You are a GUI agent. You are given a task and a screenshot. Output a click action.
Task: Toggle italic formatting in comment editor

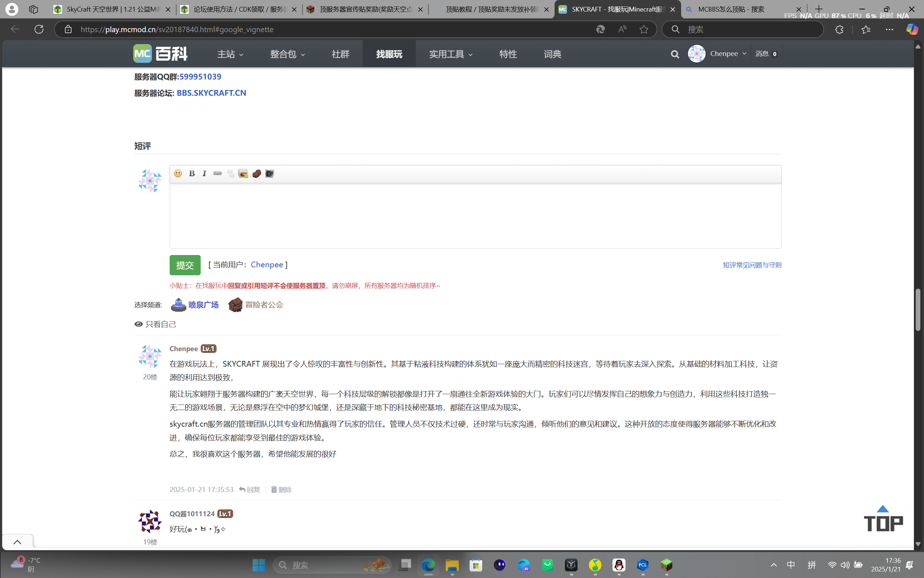coord(204,173)
